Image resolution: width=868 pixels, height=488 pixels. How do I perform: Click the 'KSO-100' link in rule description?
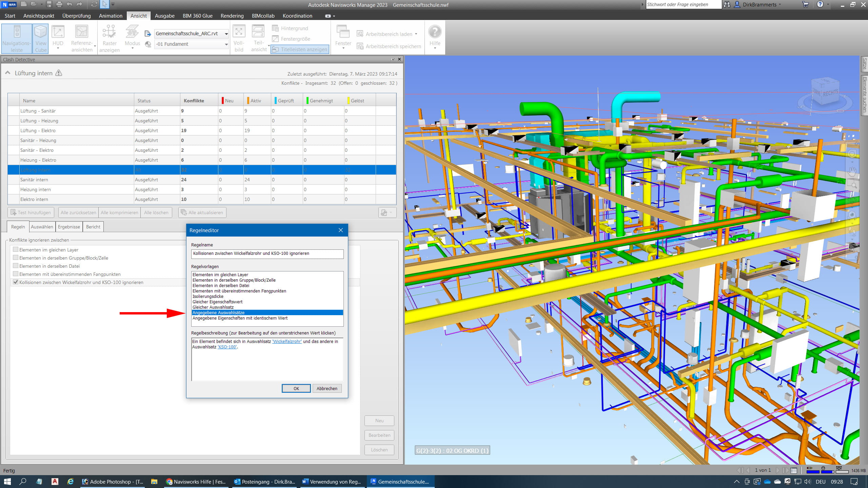226,347
